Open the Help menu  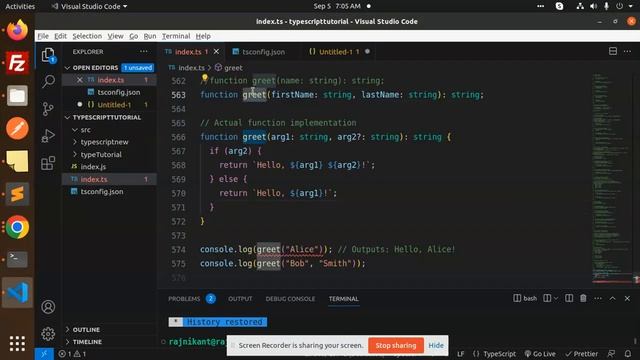[203, 36]
